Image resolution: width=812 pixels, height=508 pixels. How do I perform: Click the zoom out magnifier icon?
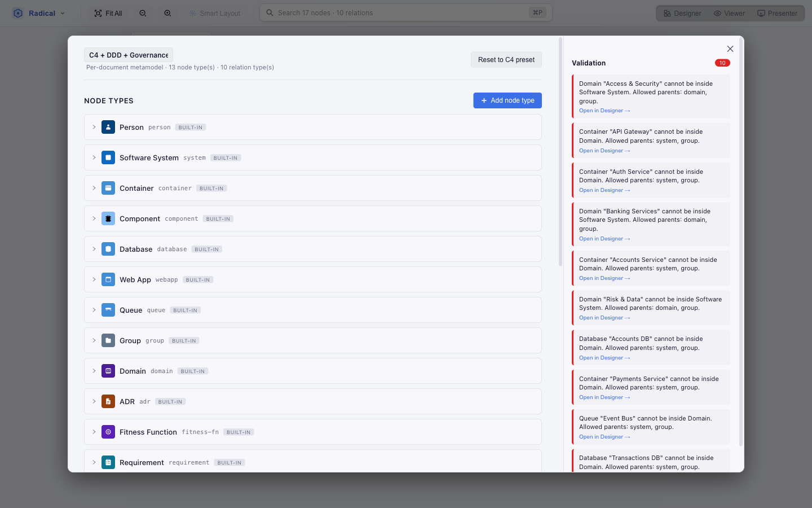point(143,13)
